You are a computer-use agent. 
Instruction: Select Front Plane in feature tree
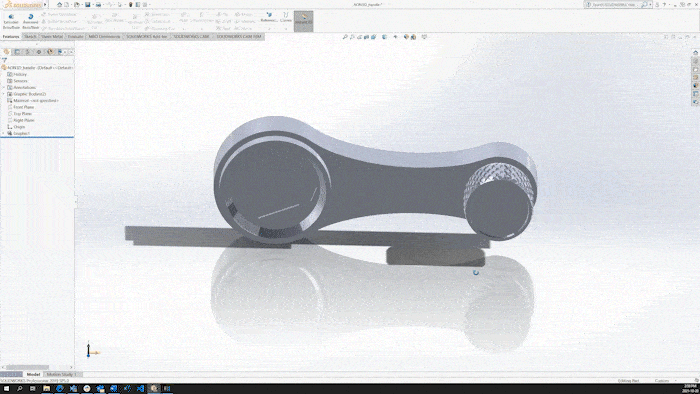point(24,107)
